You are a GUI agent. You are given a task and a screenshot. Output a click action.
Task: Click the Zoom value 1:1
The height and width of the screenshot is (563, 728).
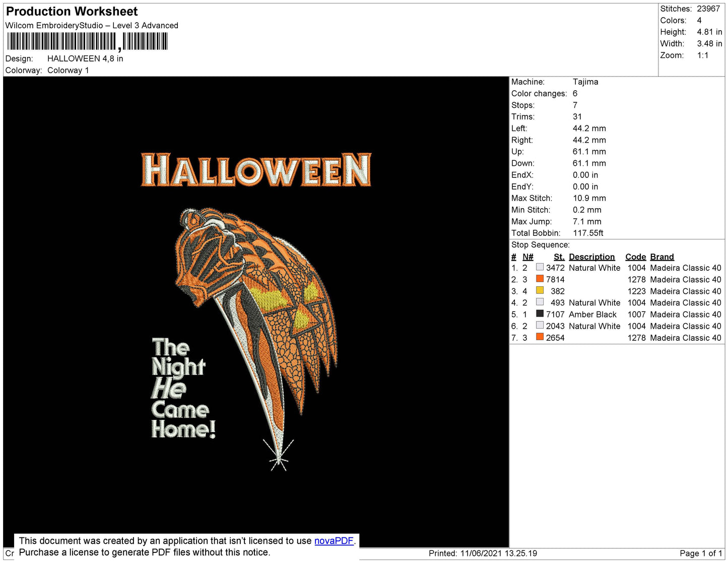pyautogui.click(x=703, y=55)
